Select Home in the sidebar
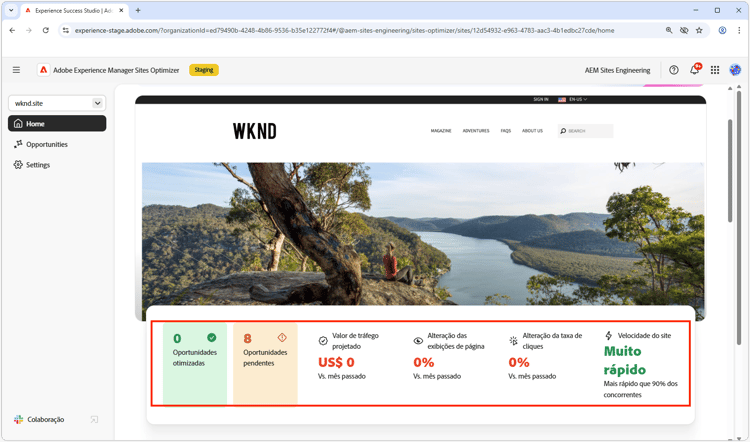Viewport: 750px width, 442px height. (57, 123)
